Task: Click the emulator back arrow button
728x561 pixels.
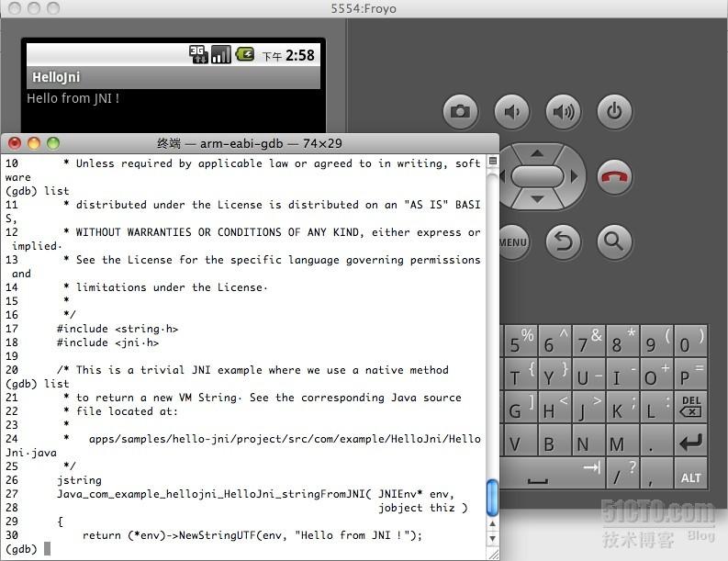Action: (x=563, y=242)
